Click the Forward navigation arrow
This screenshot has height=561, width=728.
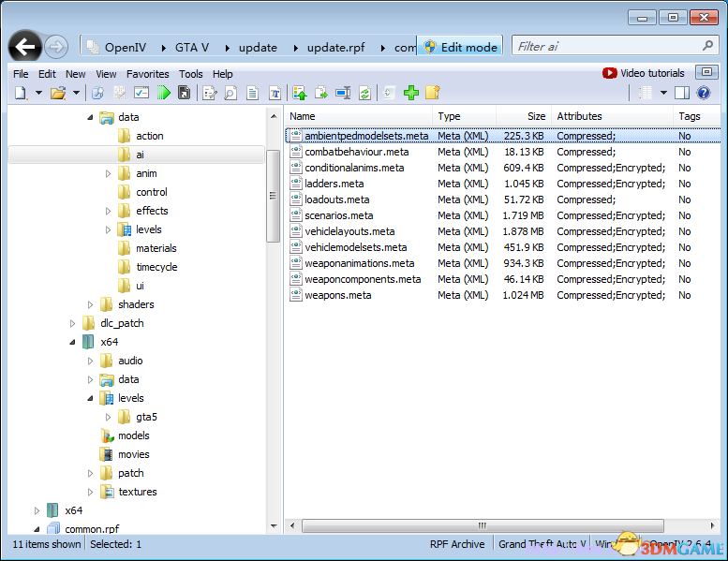(56, 47)
